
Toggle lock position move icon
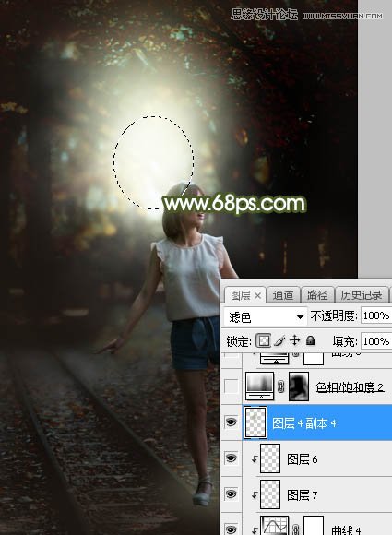pos(294,340)
